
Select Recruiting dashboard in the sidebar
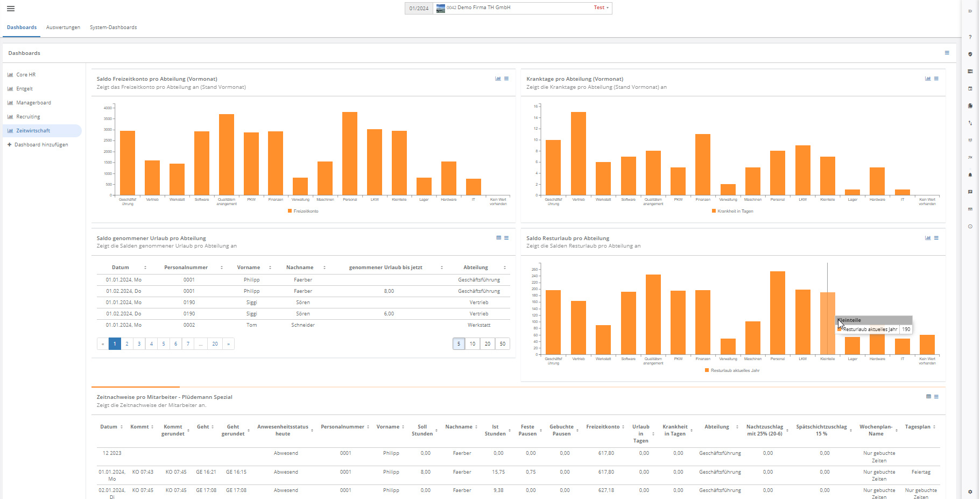[x=28, y=117]
